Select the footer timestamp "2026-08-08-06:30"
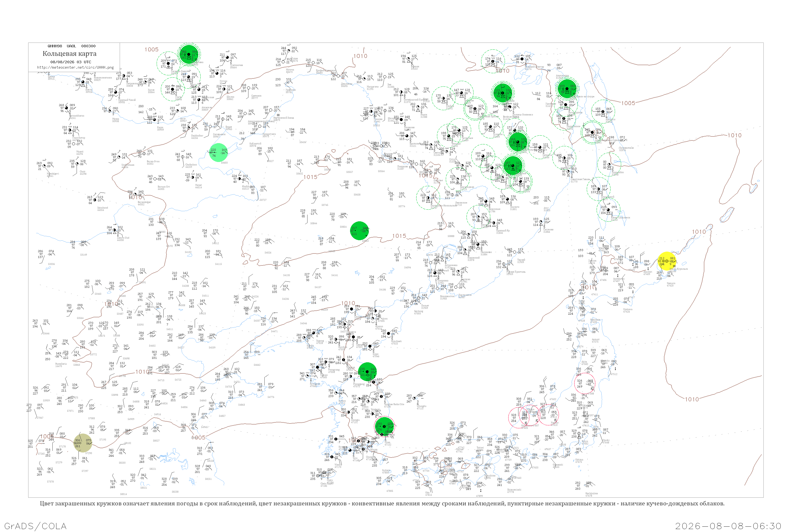The image size is (798, 532). pos(729,526)
